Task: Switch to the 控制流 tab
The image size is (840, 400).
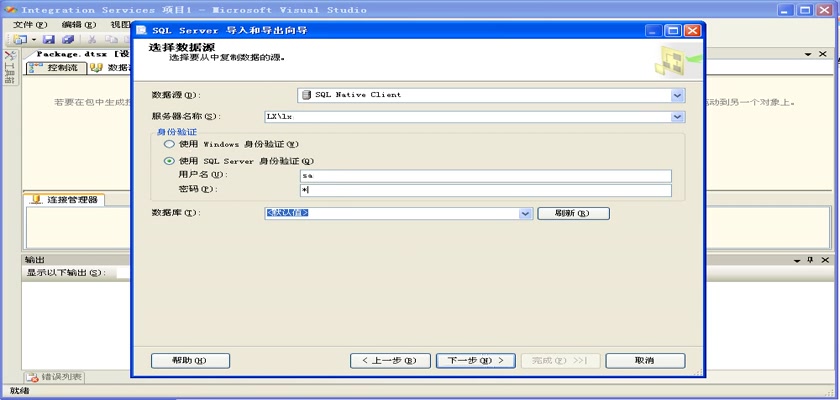Action: coord(56,68)
